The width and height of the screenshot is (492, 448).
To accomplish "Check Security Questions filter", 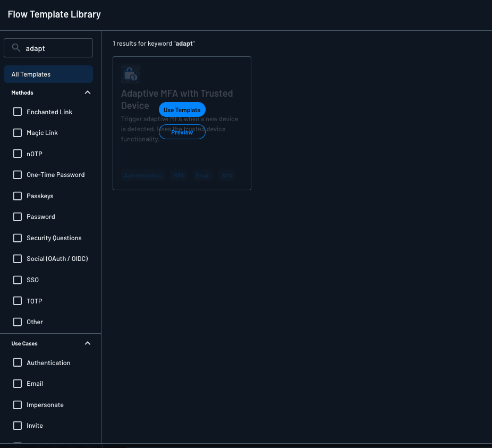I will (18, 238).
